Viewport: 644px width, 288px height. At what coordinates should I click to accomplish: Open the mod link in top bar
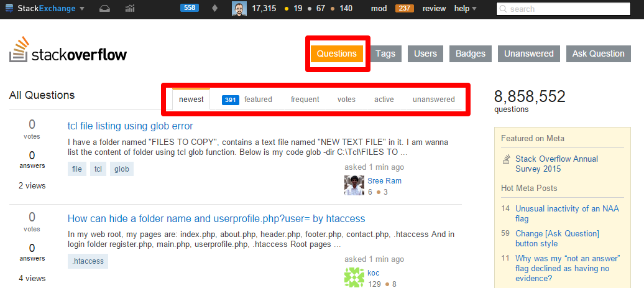(379, 8)
